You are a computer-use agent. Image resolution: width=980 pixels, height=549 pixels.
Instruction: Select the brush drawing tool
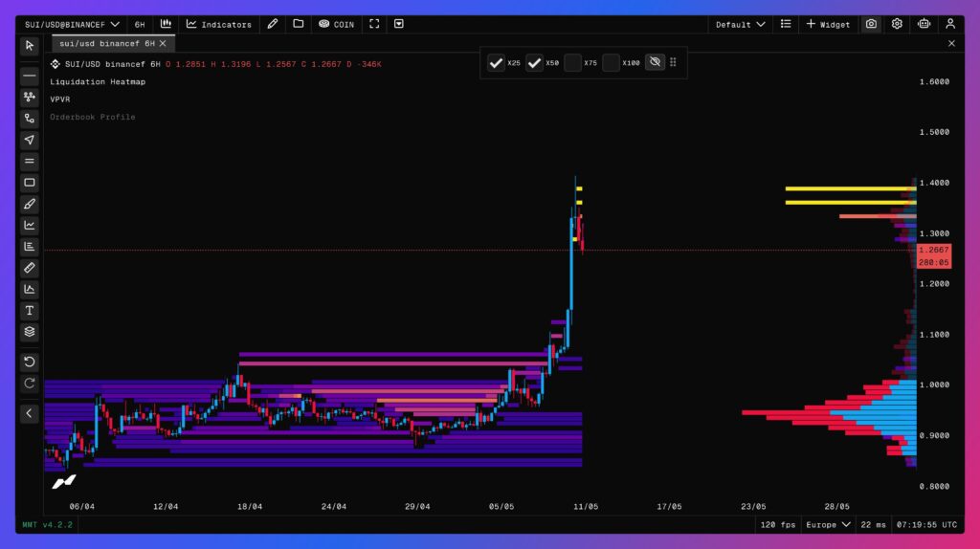(x=30, y=204)
